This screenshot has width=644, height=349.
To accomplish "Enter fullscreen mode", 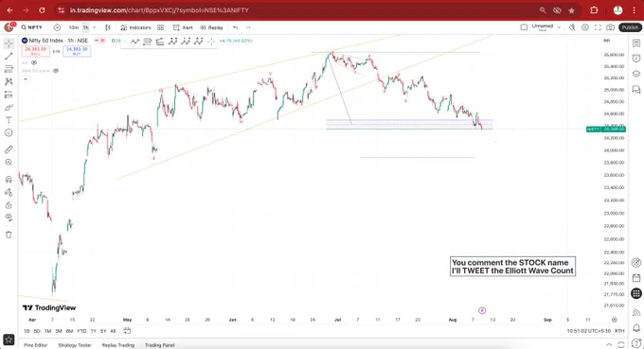I will (598, 27).
